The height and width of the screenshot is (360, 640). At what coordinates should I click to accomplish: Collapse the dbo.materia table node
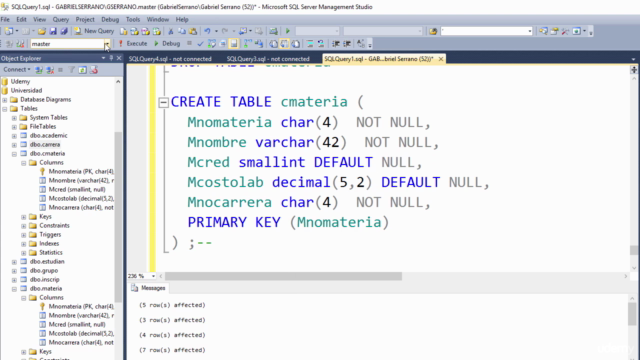coord(14,289)
